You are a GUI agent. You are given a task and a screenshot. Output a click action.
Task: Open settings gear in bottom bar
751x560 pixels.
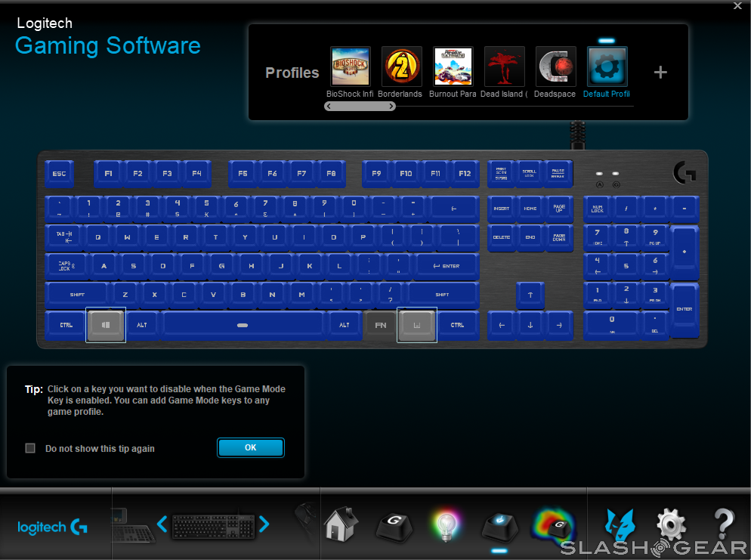click(671, 525)
